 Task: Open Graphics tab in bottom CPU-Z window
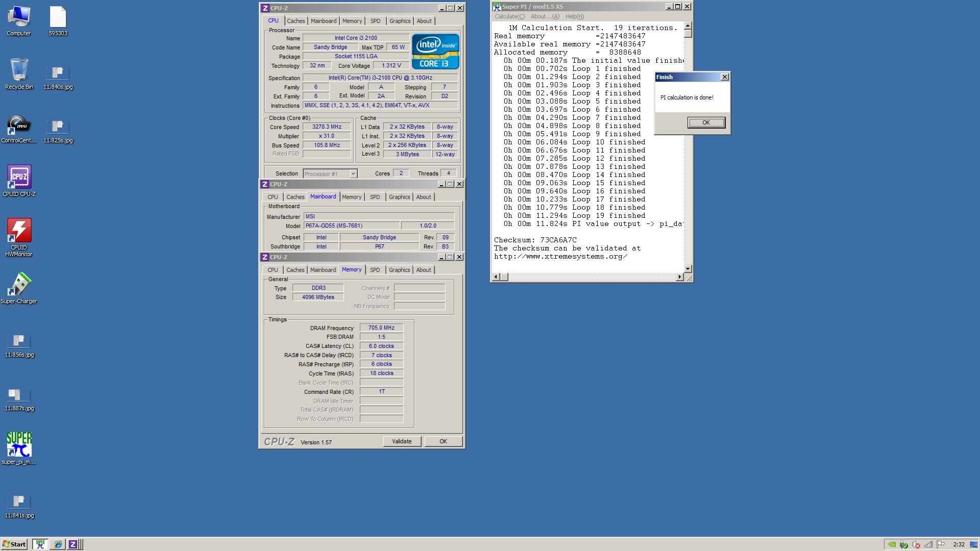[x=399, y=270]
